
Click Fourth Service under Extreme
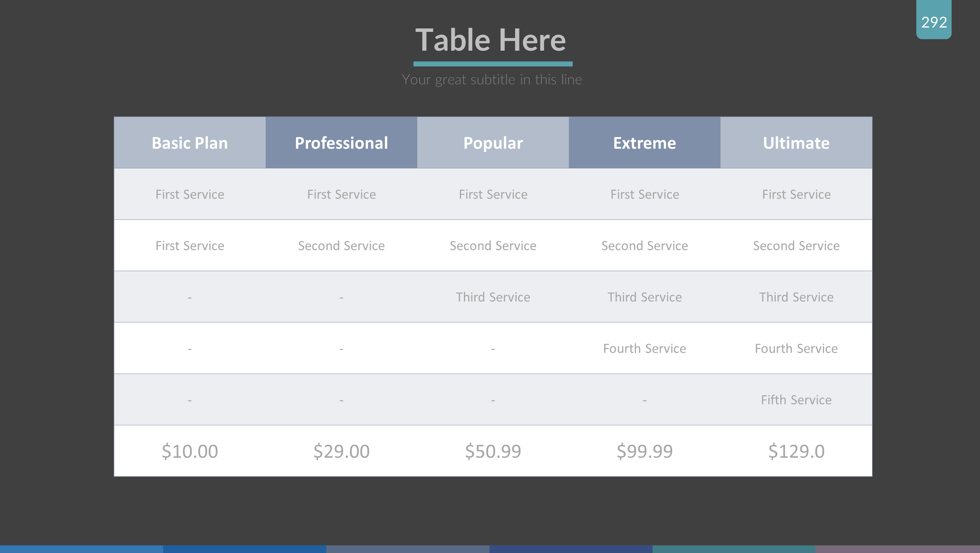645,348
